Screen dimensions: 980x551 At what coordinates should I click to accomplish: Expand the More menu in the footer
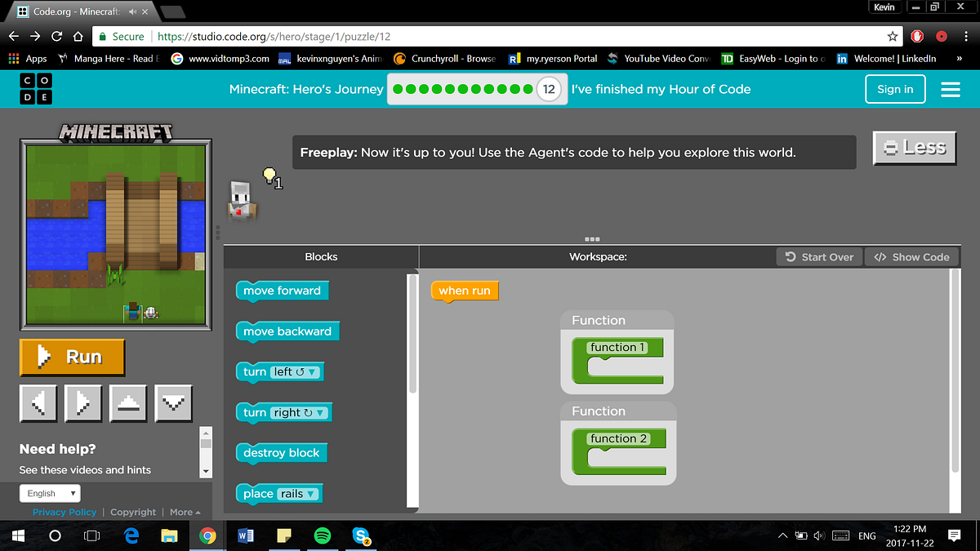click(x=185, y=512)
